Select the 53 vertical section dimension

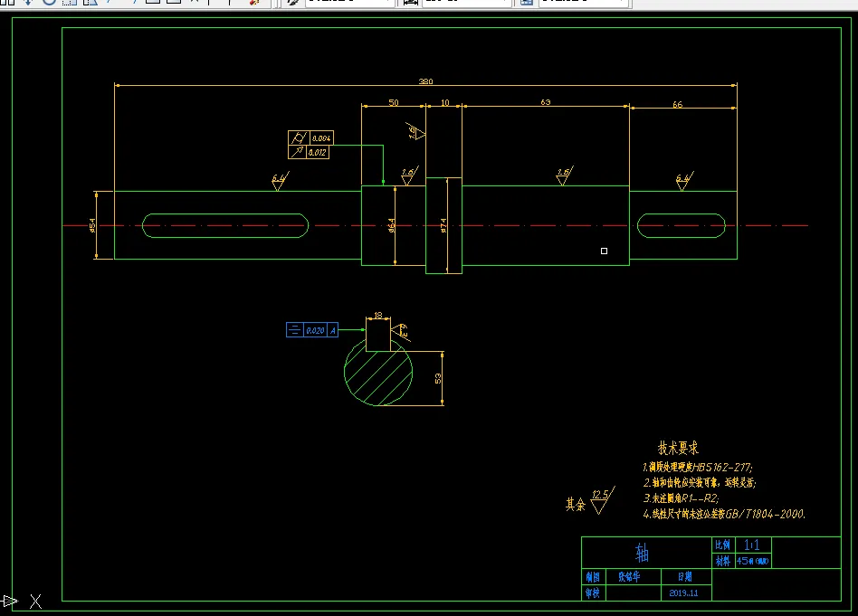(438, 379)
